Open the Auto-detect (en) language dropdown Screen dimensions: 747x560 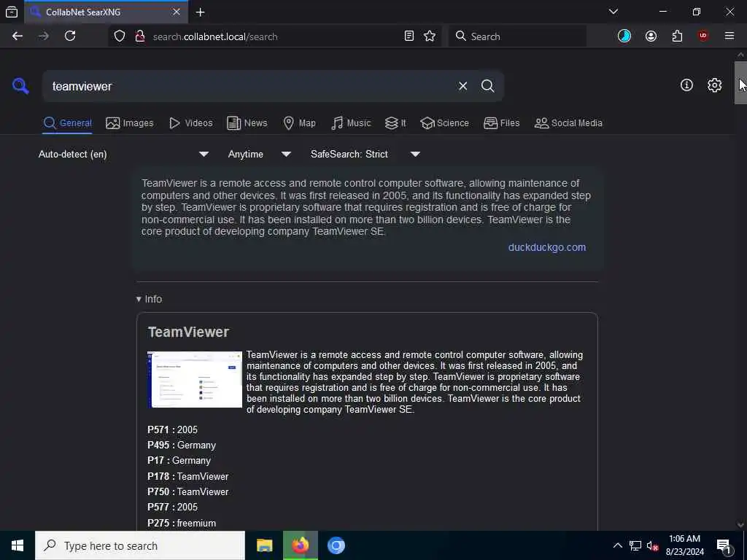[x=123, y=155]
